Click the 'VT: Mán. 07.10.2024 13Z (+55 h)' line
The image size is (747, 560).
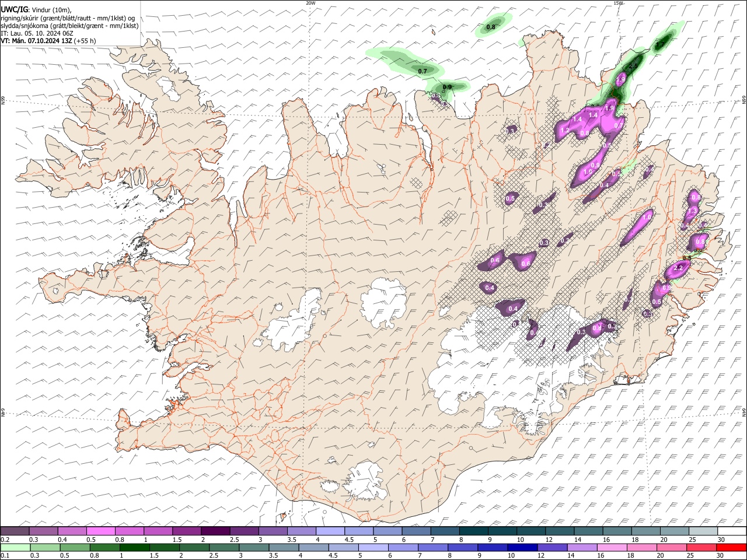tap(48, 41)
